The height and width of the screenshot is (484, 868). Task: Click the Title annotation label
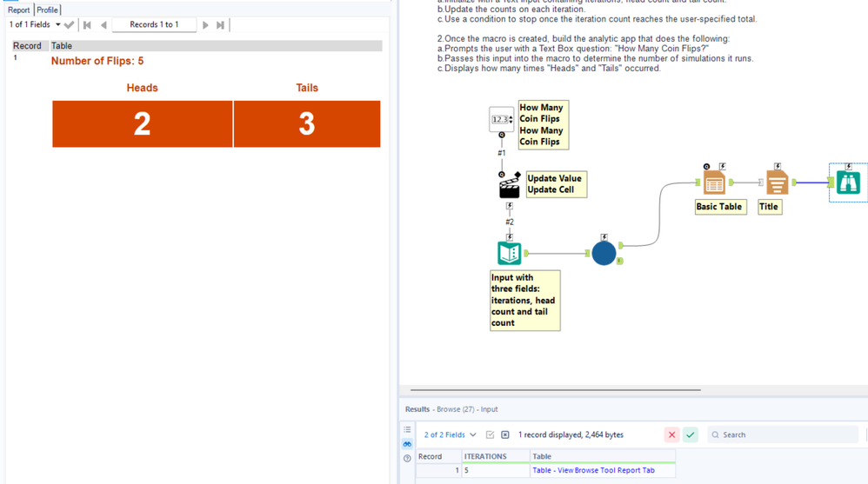pyautogui.click(x=770, y=207)
